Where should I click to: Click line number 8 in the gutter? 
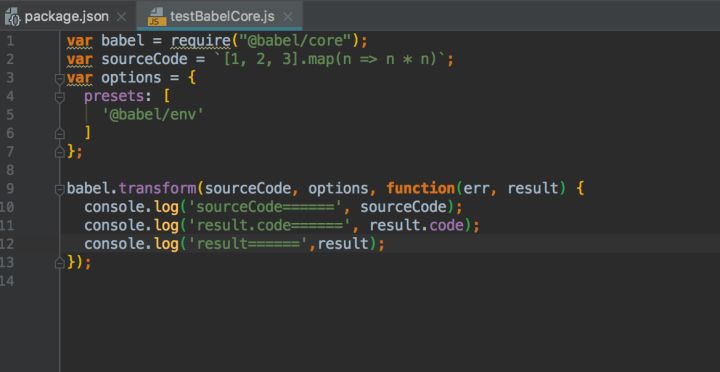pyautogui.click(x=10, y=170)
